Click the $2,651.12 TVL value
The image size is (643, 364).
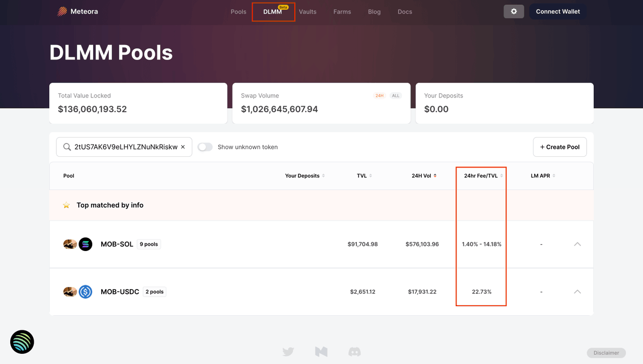click(363, 292)
